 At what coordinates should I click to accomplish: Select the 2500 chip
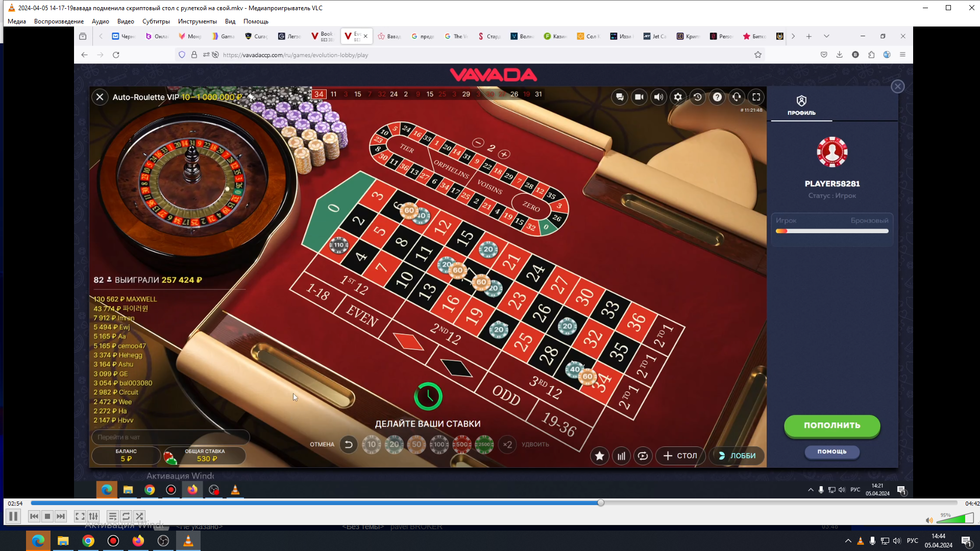pyautogui.click(x=484, y=444)
